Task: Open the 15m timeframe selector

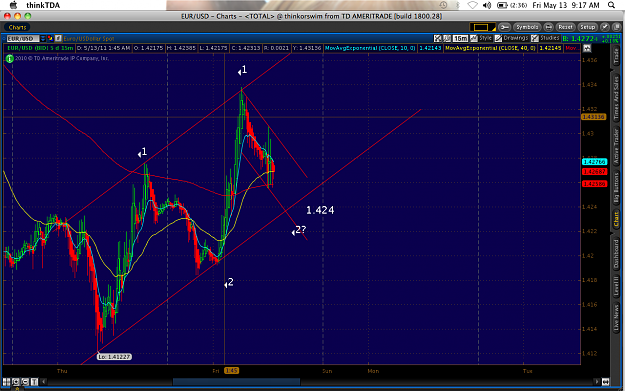Action: pos(460,38)
